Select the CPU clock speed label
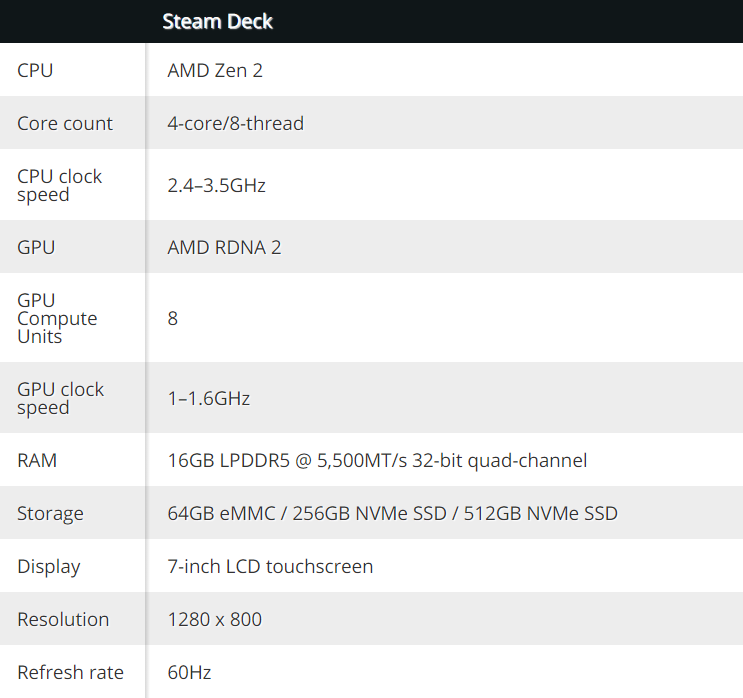Viewport: 743px width, 698px height. pos(60,185)
